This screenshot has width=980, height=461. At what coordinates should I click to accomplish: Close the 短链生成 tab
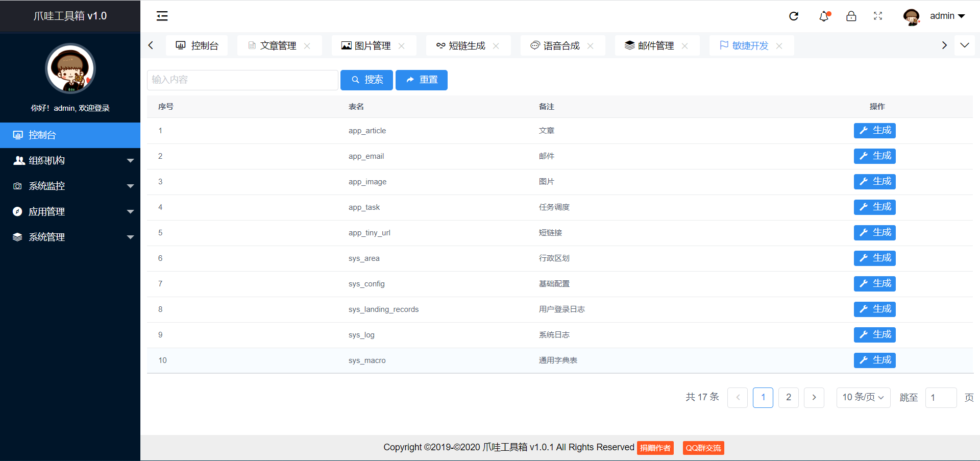click(x=496, y=46)
